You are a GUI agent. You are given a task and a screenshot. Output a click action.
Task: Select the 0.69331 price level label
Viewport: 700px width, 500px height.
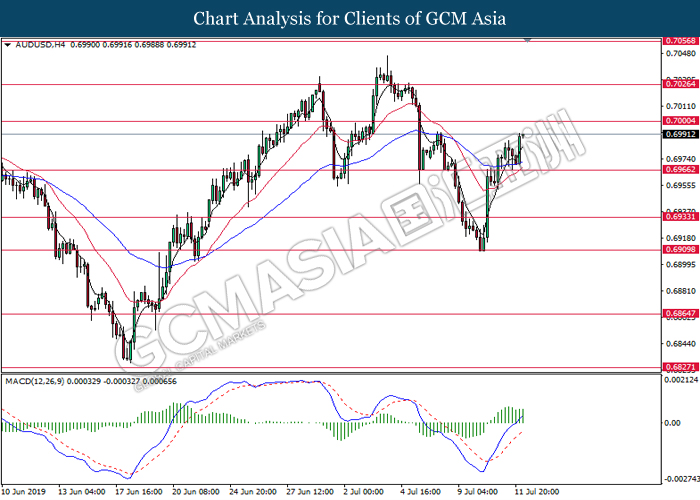pyautogui.click(x=680, y=217)
